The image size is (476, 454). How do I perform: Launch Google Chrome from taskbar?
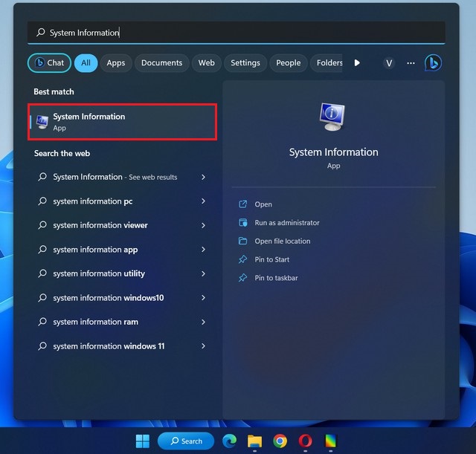click(280, 441)
